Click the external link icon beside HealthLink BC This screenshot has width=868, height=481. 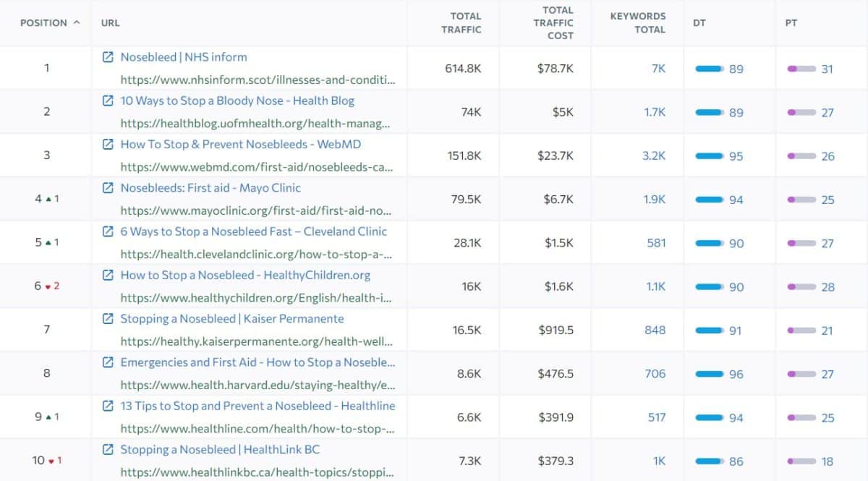108,449
